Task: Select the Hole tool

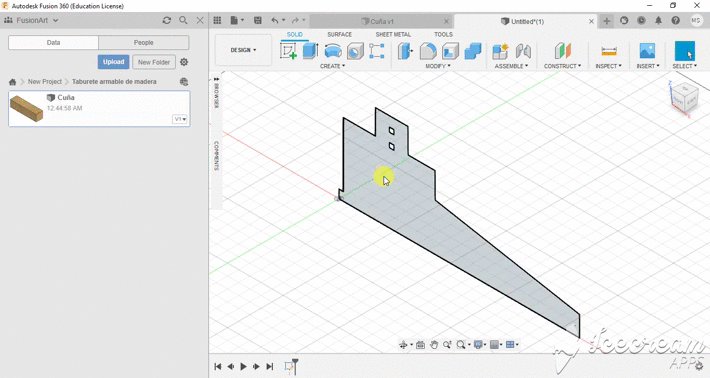Action: point(355,51)
